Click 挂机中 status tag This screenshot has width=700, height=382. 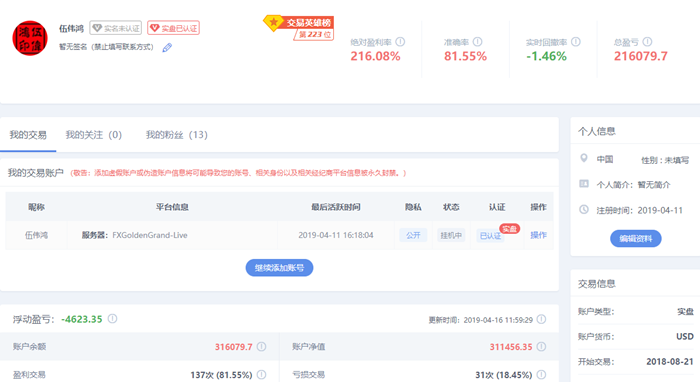coord(451,235)
